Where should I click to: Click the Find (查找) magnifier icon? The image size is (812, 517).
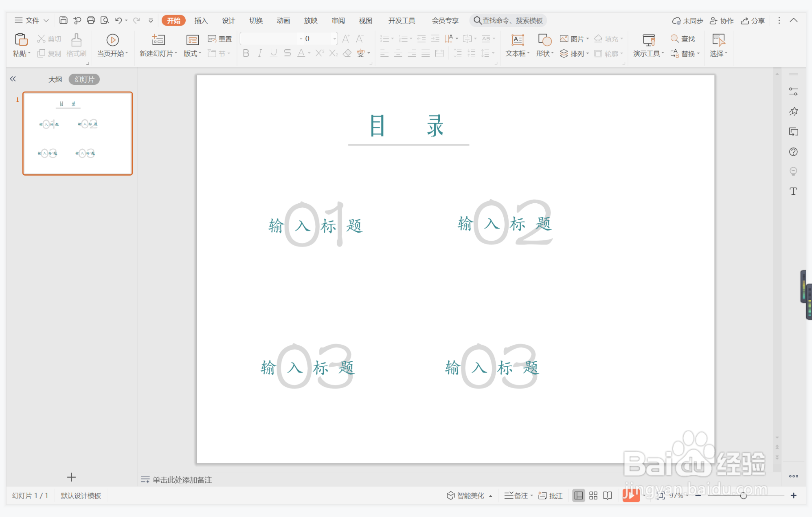[674, 39]
